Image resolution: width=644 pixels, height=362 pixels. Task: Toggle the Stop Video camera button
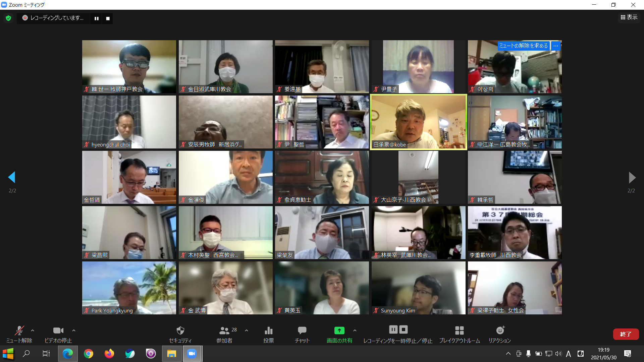pos(58,330)
